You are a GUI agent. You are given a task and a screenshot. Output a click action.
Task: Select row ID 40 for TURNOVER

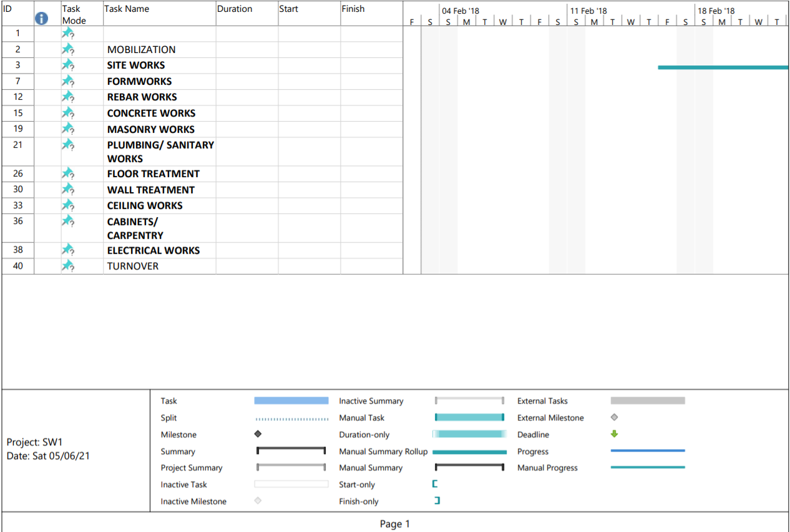[17, 264]
